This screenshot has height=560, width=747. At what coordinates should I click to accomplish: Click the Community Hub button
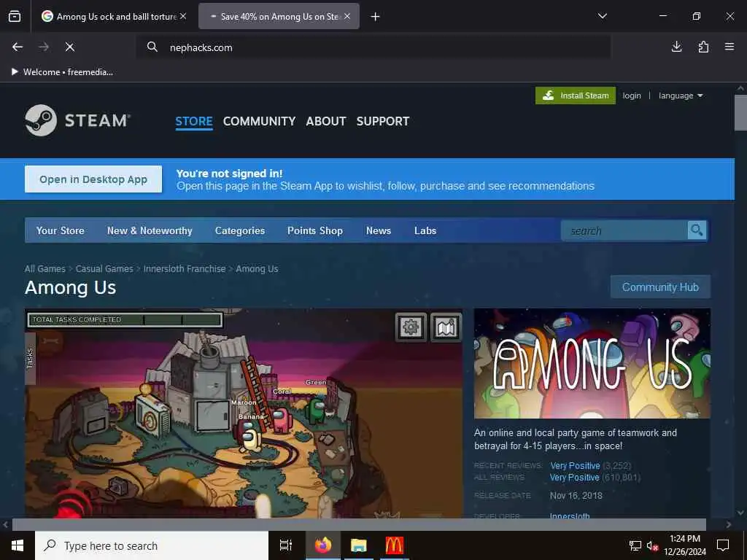(x=660, y=287)
